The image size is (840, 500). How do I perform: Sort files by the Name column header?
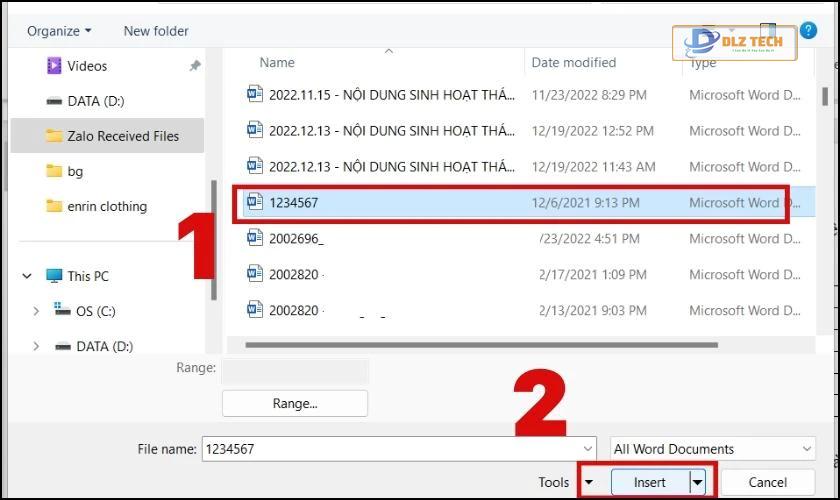277,63
